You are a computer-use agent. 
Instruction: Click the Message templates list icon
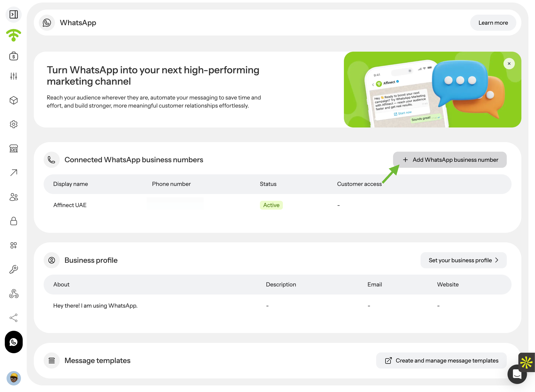coord(52,361)
